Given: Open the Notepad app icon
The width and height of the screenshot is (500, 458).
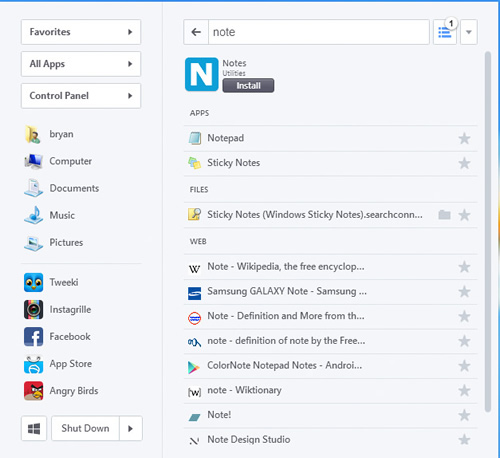Looking at the screenshot, I should pos(195,138).
